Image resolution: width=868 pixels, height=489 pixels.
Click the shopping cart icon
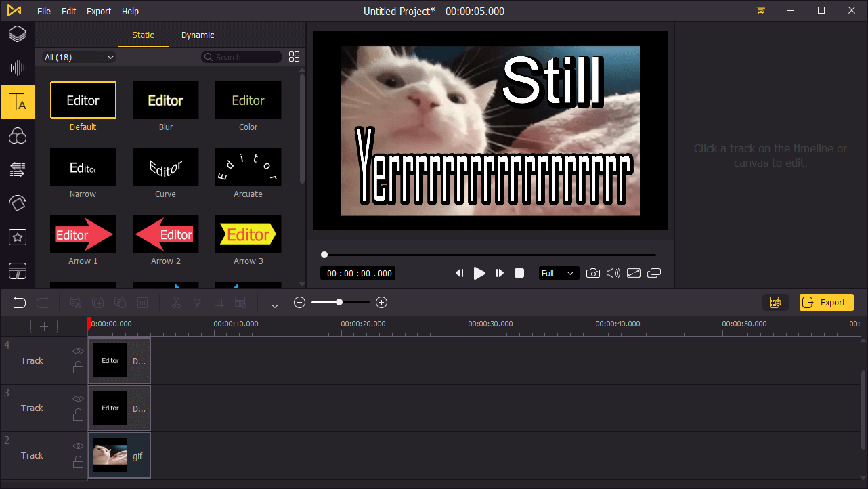(760, 11)
